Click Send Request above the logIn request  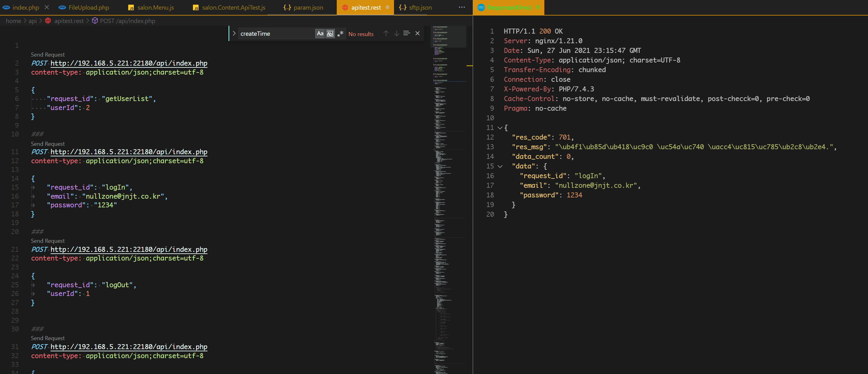pyautogui.click(x=48, y=144)
